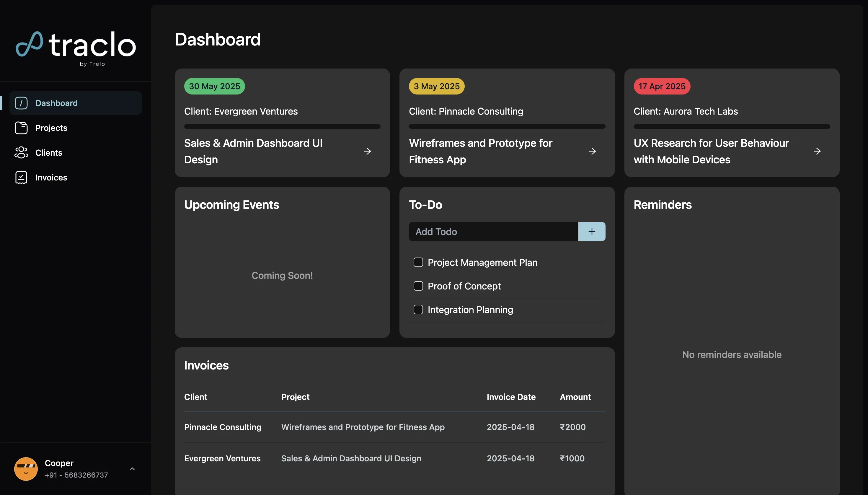Click Cooper's avatar picture

click(26, 469)
